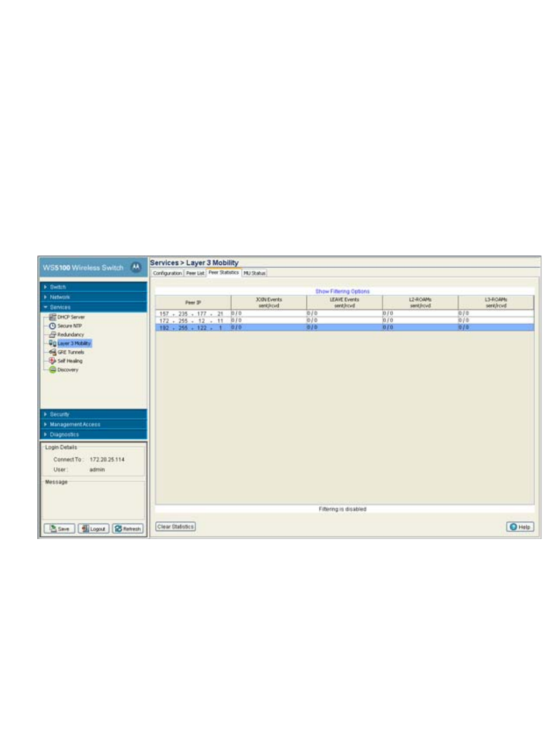Expand the Management Access section
The width and height of the screenshot is (546, 756).
coord(93,424)
